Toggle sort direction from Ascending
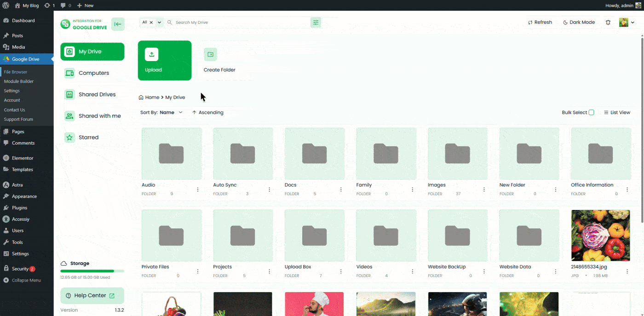Screen dimensions: 644x316 [207, 112]
